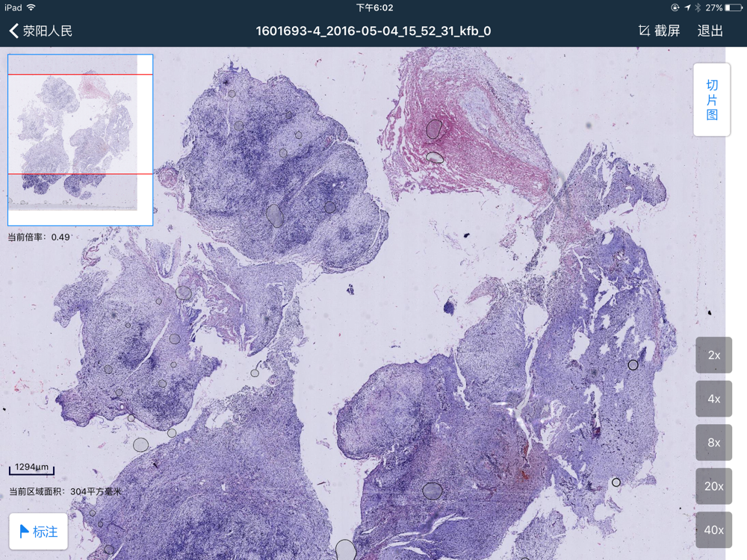This screenshot has height=560, width=747.
Task: Set magnification to 4x
Action: (x=713, y=399)
